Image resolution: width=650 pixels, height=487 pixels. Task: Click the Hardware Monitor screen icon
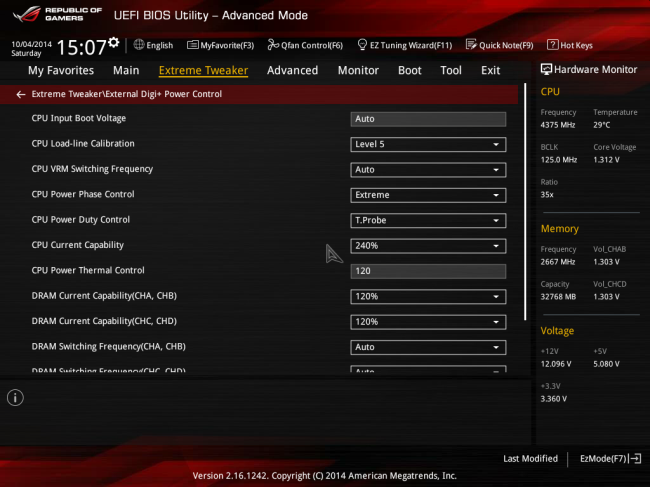(x=546, y=70)
